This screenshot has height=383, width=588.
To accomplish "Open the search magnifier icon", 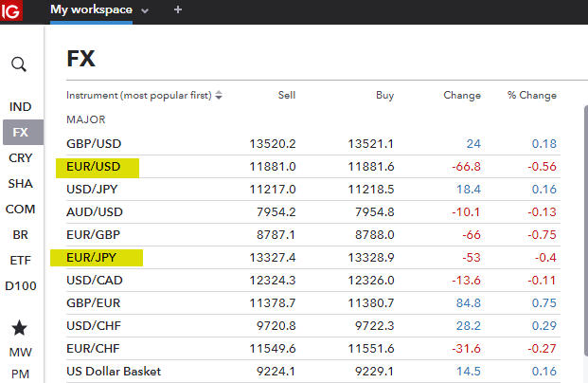I will [x=19, y=64].
